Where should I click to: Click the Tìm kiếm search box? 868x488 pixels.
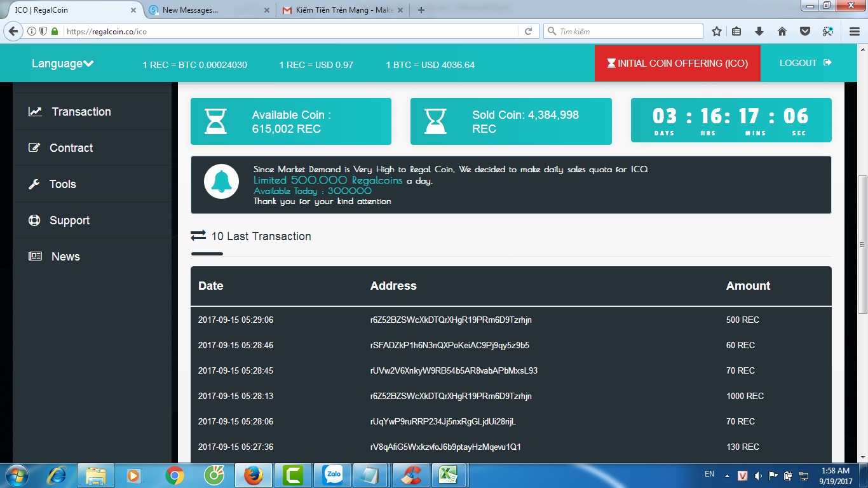[x=623, y=31]
